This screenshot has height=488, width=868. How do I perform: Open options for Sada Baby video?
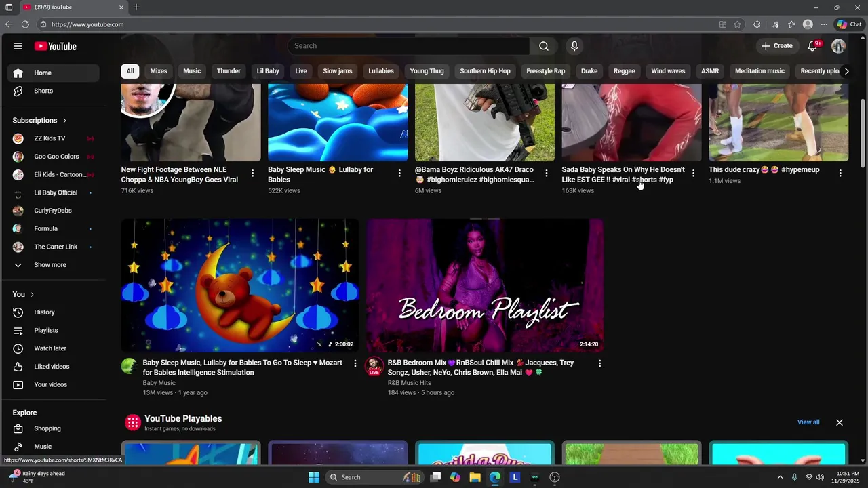pos(693,174)
